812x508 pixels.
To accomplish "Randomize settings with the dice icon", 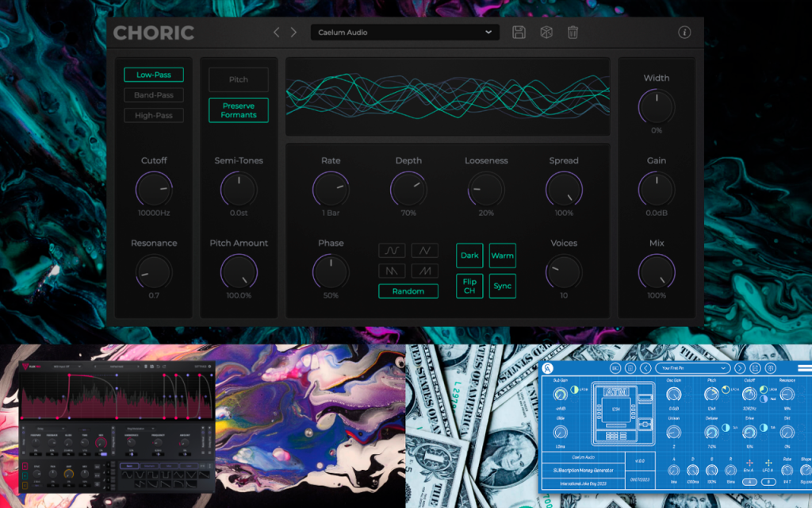I will coord(546,32).
